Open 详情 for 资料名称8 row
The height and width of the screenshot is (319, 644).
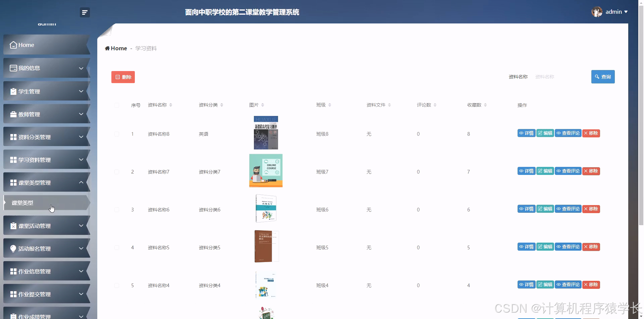click(x=526, y=133)
